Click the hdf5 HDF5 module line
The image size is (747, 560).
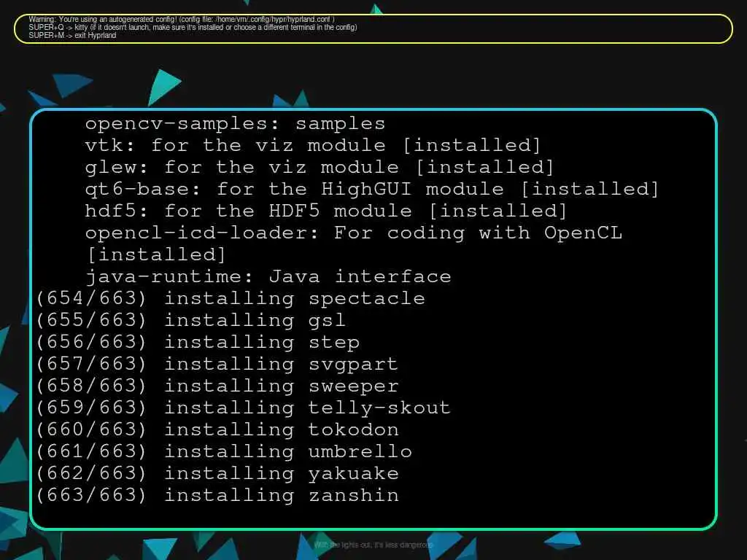[326, 211]
